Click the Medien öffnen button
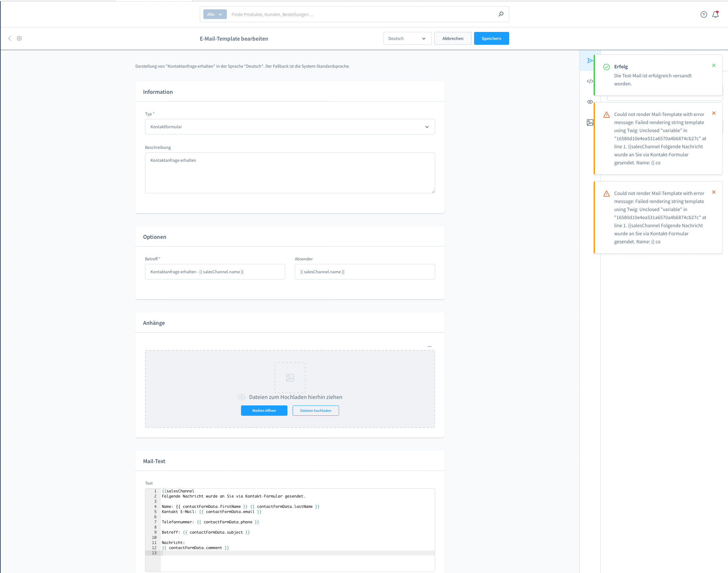The height and width of the screenshot is (573, 728). [x=264, y=411]
